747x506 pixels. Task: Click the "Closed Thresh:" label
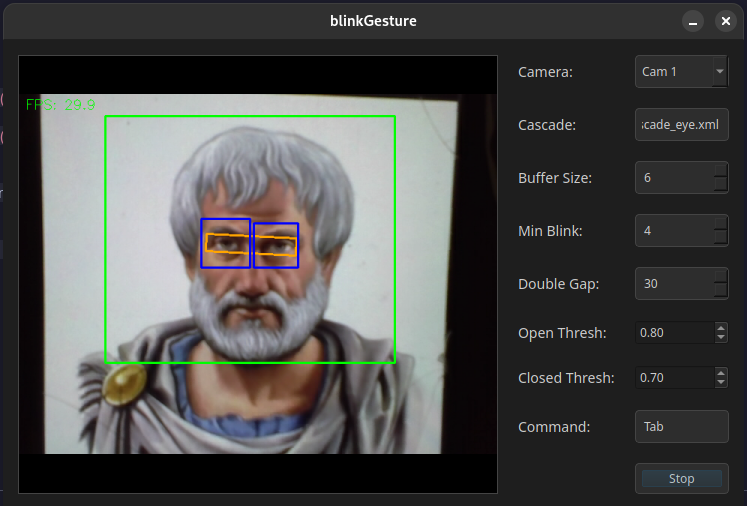pyautogui.click(x=566, y=378)
